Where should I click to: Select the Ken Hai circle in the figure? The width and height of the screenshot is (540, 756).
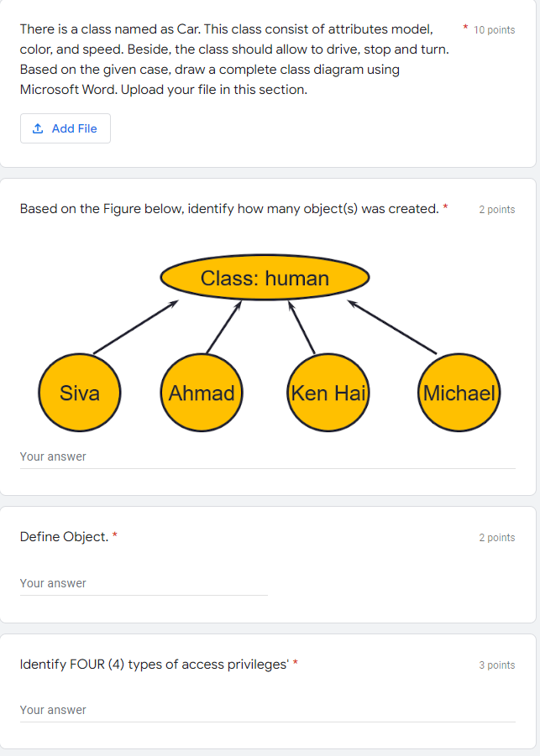pos(328,392)
